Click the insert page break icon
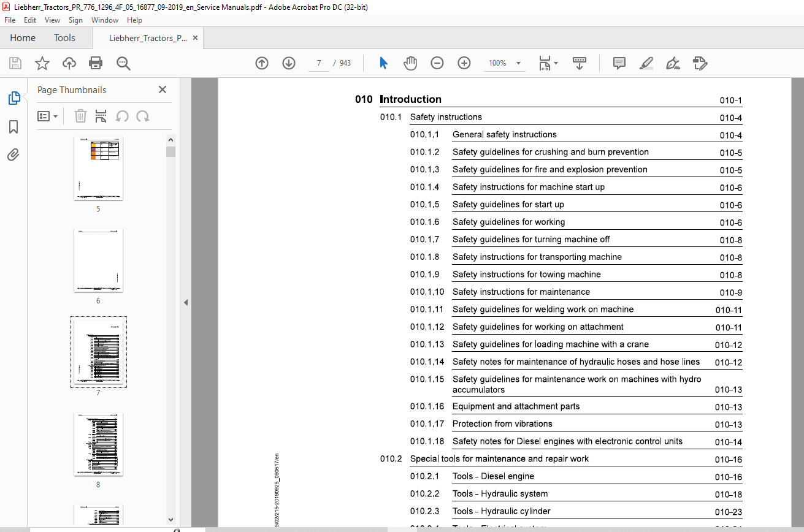Screen dimensions: 804x532 tap(101, 116)
